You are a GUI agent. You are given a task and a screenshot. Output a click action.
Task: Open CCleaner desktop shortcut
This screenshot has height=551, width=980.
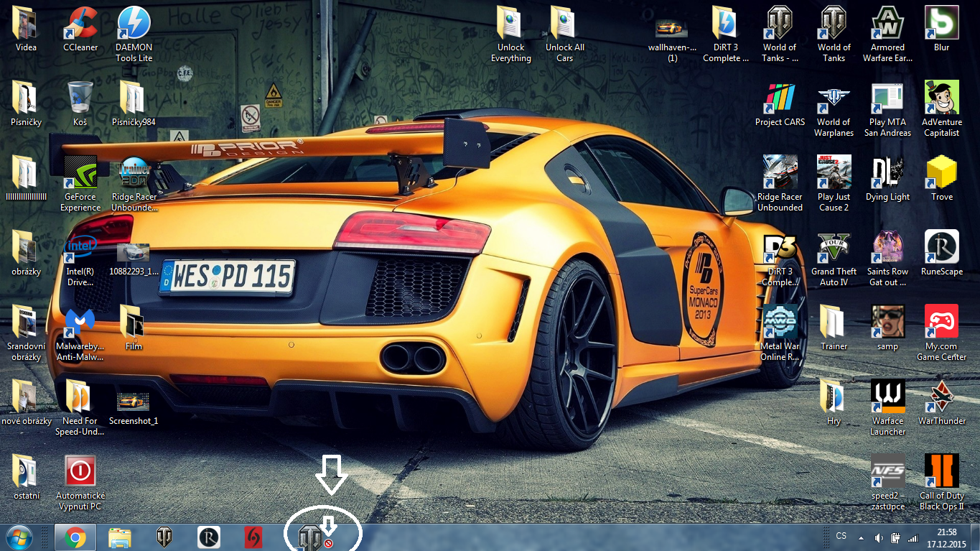80,24
